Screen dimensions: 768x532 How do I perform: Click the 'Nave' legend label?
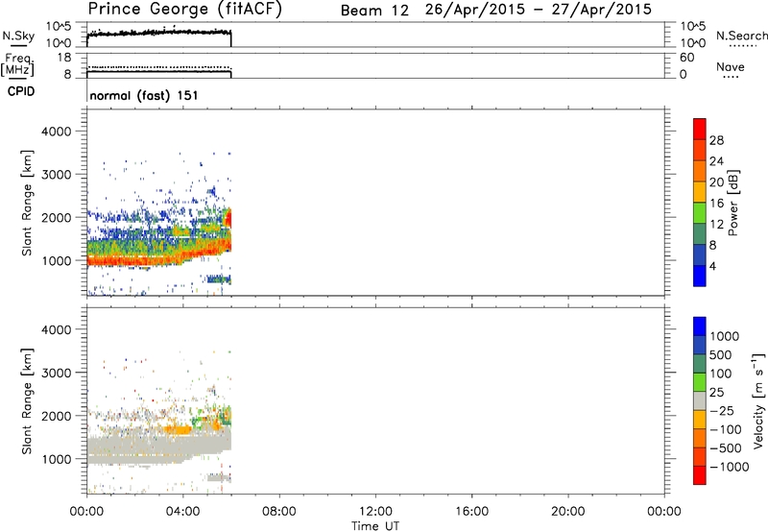pos(731,67)
